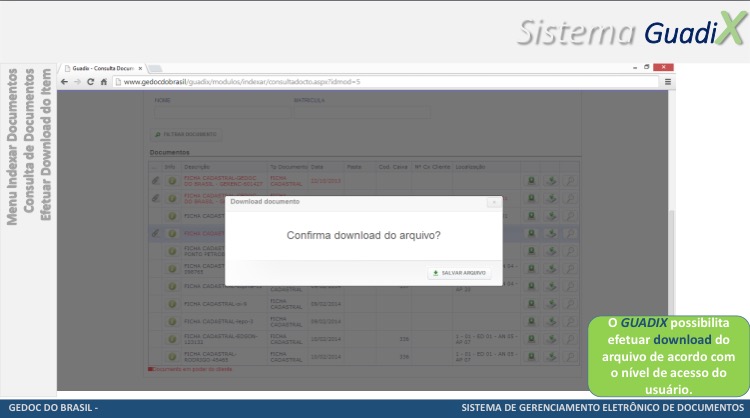Go forward in the browser
Viewport: 750px width, 418px height.
77,82
